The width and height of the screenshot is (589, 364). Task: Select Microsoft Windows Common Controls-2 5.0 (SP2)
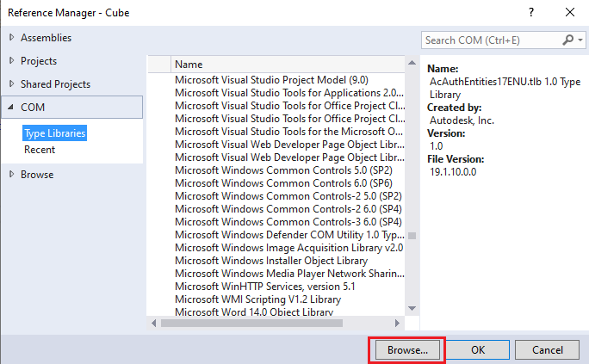coord(288,196)
